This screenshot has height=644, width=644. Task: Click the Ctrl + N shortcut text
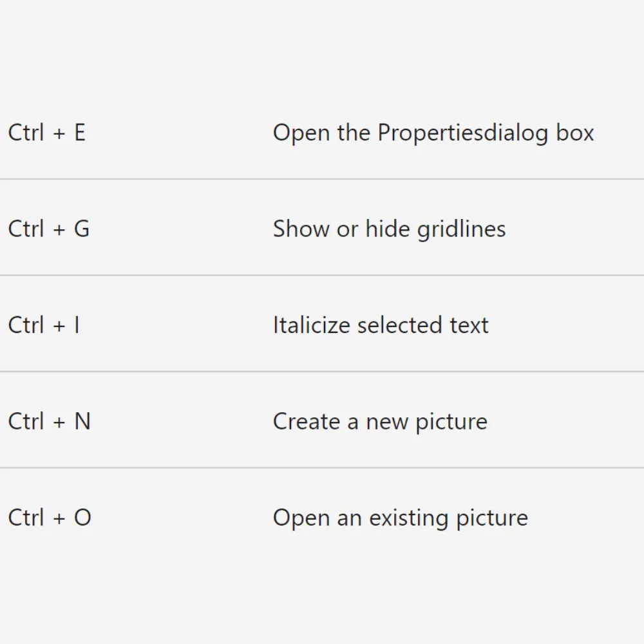(49, 421)
